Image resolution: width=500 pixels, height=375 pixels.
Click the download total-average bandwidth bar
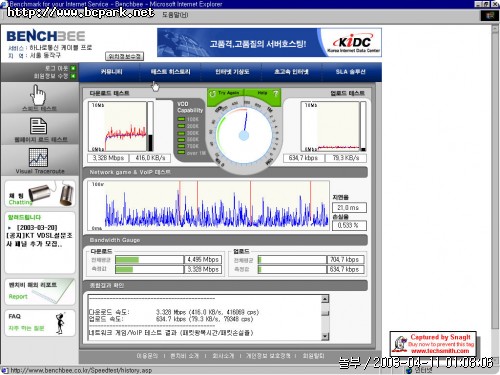[x=150, y=260]
